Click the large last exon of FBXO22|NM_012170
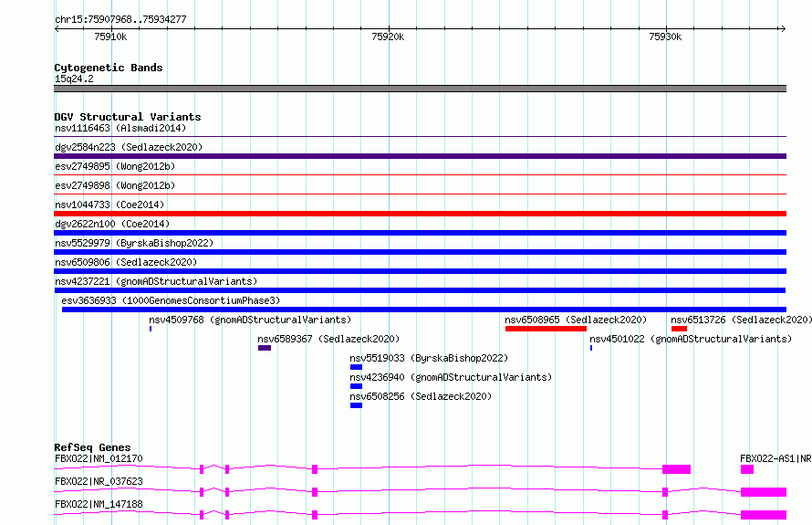The height and width of the screenshot is (525, 812). [x=676, y=469]
